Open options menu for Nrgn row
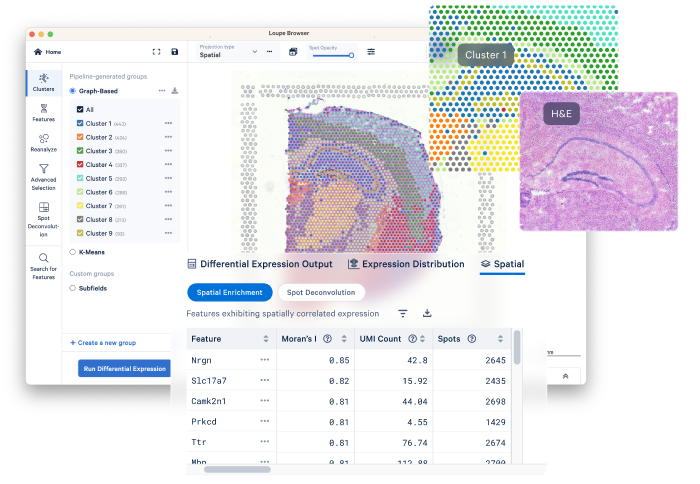Screen dimensions: 700x484 coord(265,360)
